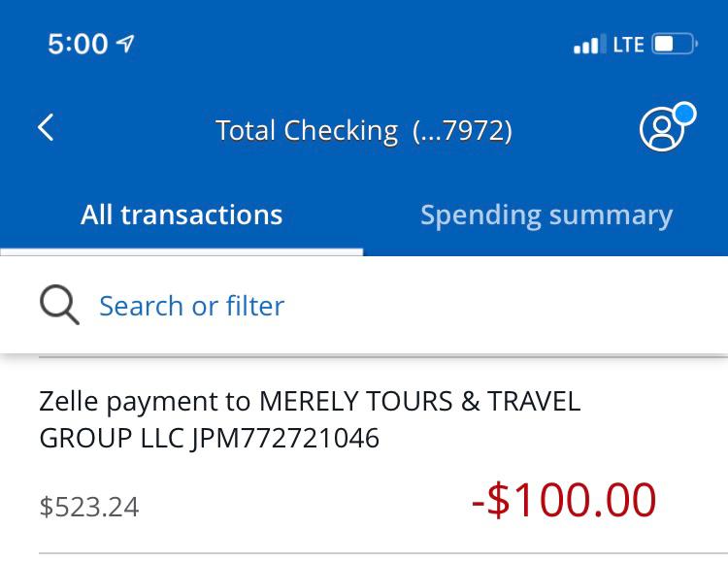Tap the -$100.00 transaction amount
The height and width of the screenshot is (562, 728).
564,500
